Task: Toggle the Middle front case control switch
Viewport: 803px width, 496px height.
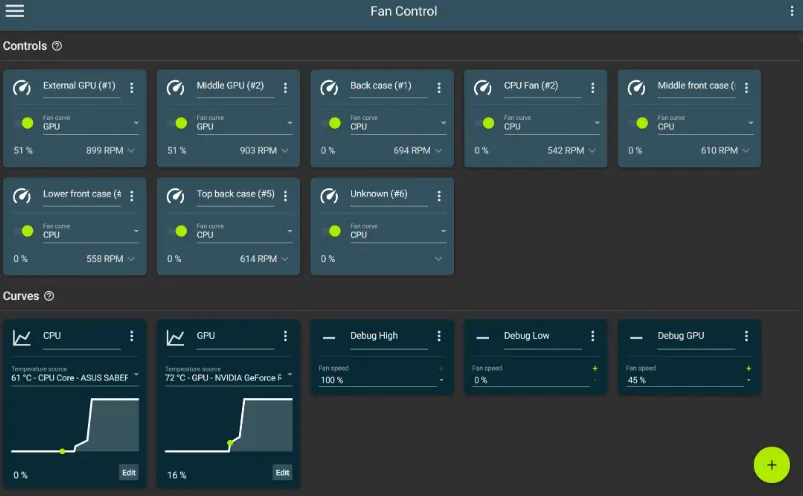Action: pos(638,123)
